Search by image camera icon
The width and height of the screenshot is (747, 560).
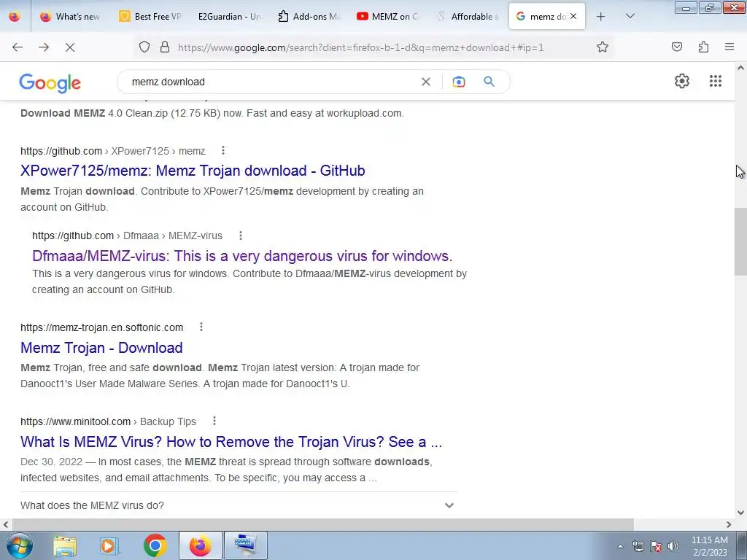coord(458,82)
